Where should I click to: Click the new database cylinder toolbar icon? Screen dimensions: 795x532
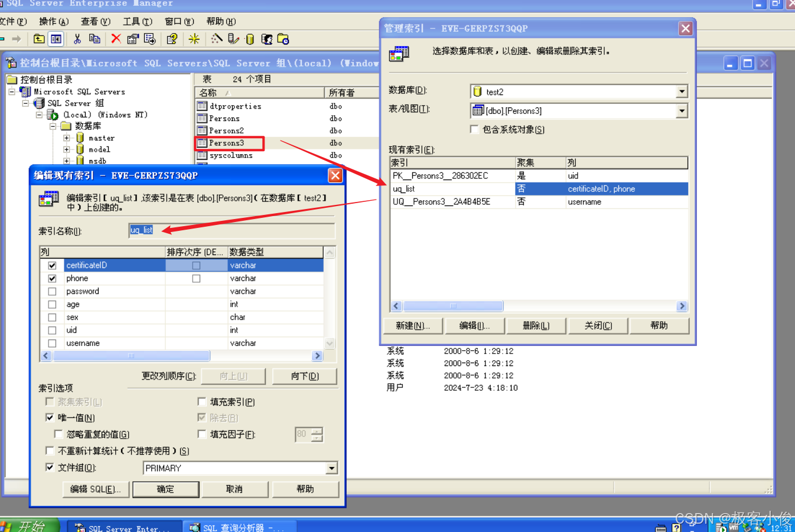(250, 39)
